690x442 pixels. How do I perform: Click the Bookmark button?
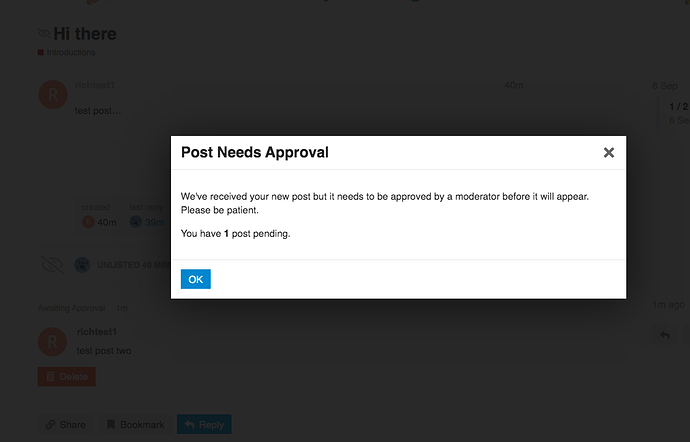coord(136,424)
